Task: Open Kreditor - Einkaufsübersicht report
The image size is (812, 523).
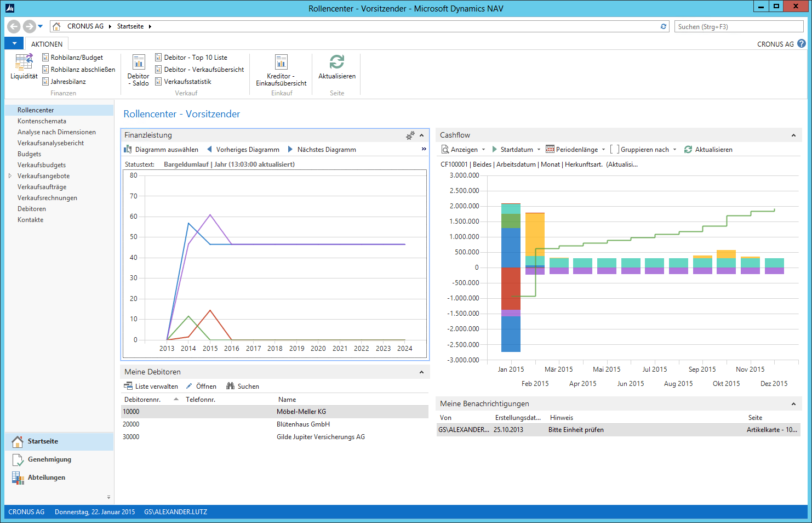Action: pos(281,70)
